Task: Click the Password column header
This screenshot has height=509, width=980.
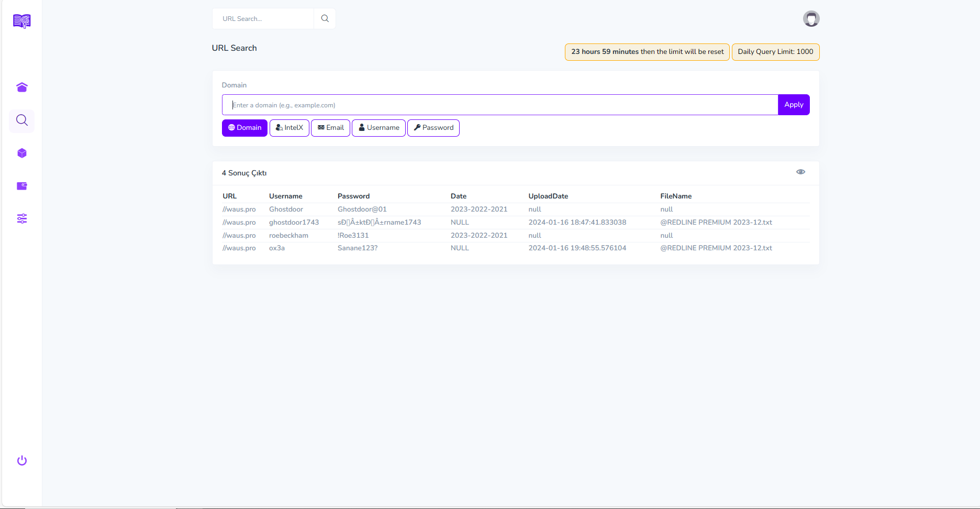Action: coord(353,196)
